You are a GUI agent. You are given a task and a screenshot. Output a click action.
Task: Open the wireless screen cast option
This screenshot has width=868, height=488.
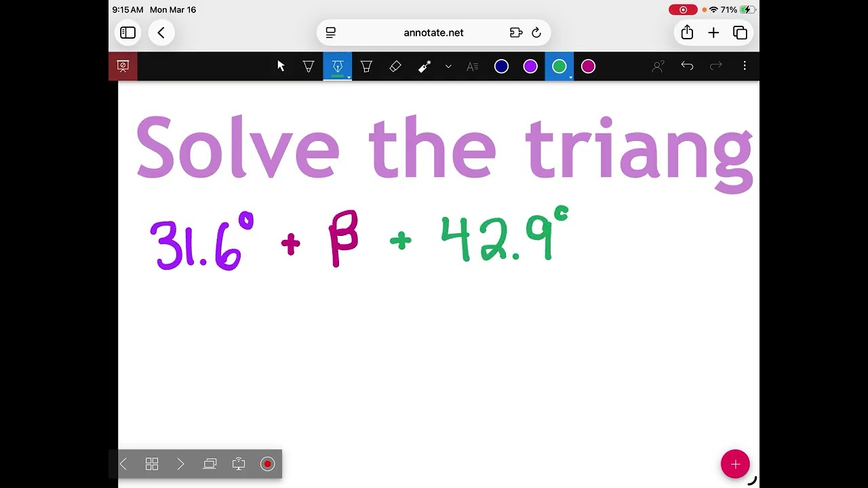(239, 464)
